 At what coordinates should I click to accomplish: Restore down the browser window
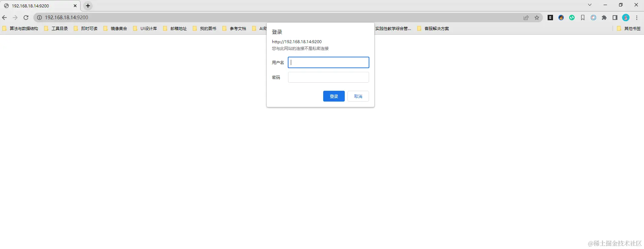point(621,5)
